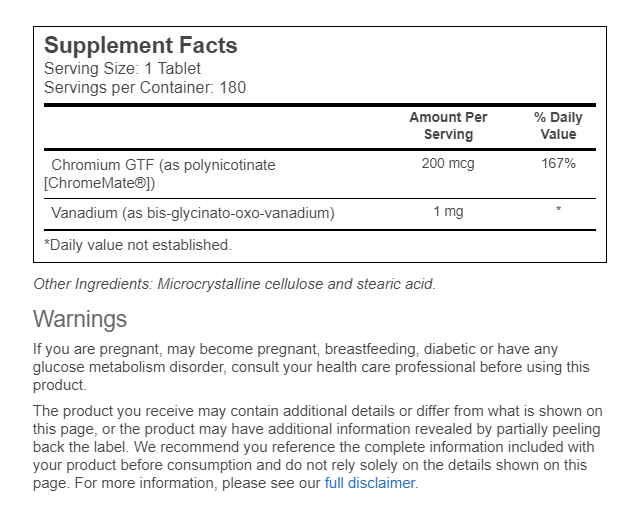Click the 1 mg amount value
636x520 pixels.
coord(448,213)
